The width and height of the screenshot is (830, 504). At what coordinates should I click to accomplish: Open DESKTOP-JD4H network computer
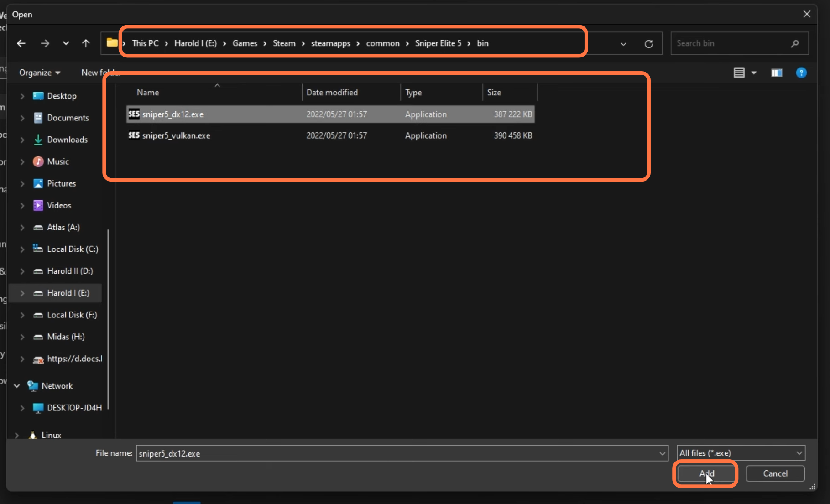coord(74,408)
